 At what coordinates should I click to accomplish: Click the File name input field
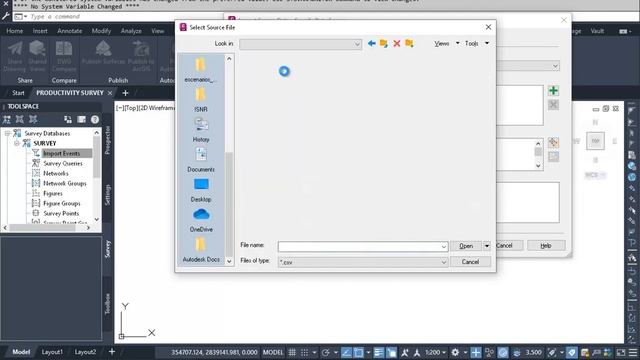click(359, 247)
